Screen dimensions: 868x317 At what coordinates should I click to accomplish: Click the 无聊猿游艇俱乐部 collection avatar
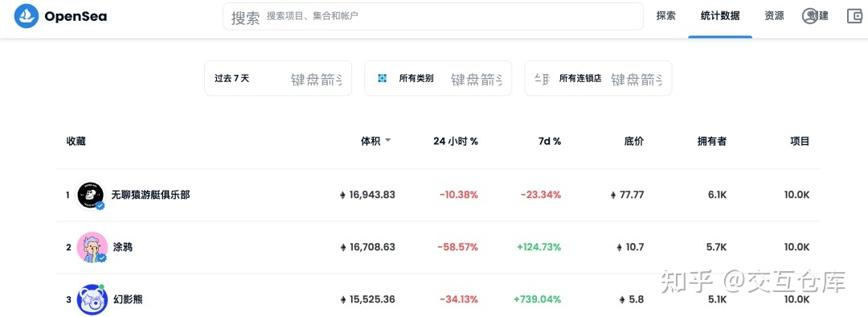[x=90, y=195]
